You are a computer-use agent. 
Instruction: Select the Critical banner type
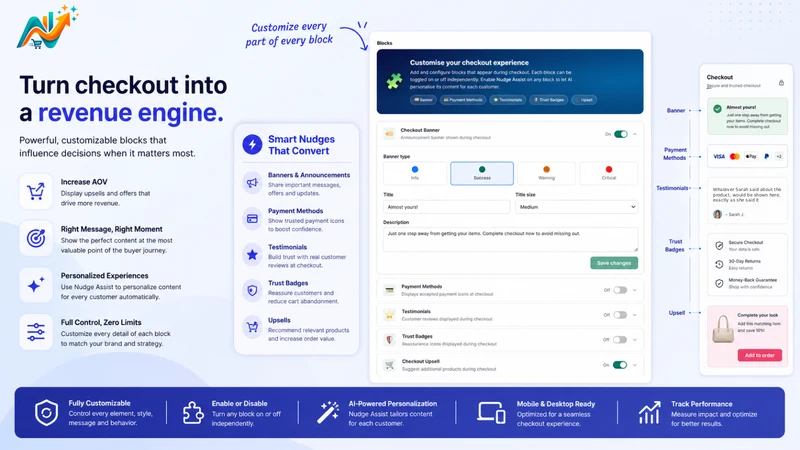point(609,173)
